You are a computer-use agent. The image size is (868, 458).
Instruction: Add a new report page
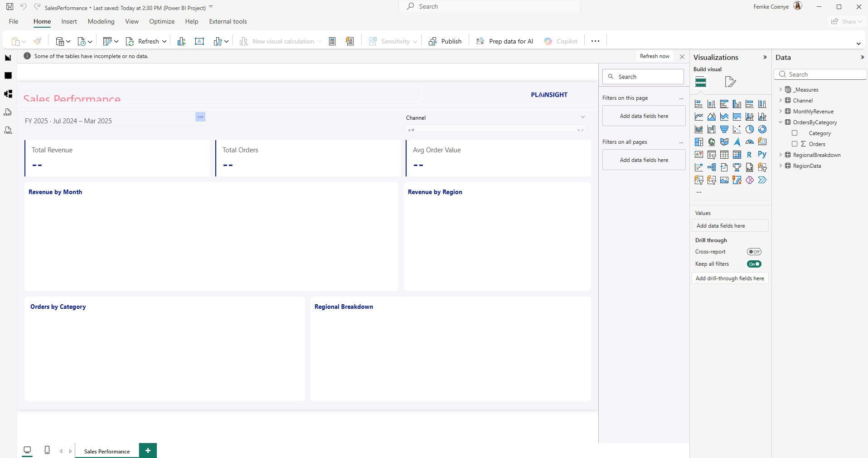coord(148,451)
